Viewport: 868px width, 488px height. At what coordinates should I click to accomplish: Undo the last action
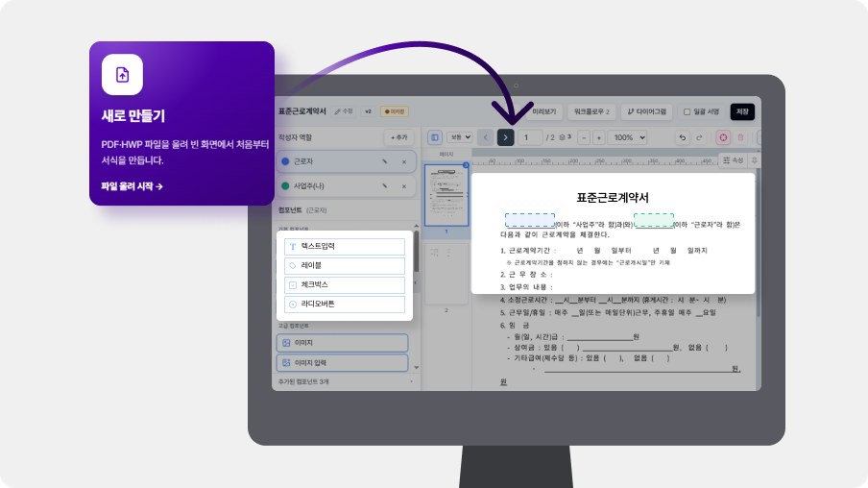click(x=682, y=137)
